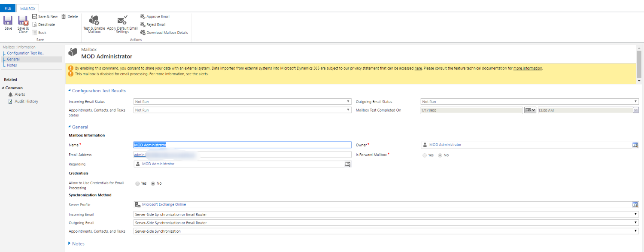Click the Microsoft Exchange Online link
The image size is (644, 252).
164,204
